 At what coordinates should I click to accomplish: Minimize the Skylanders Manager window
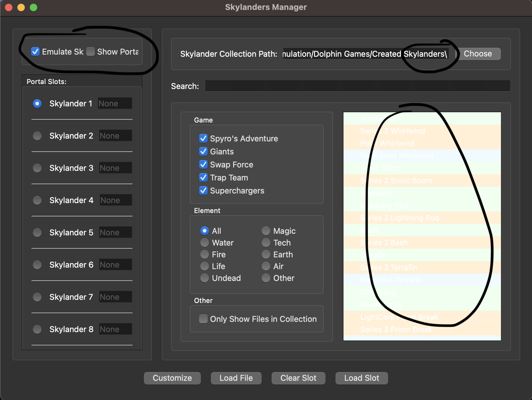coord(21,7)
